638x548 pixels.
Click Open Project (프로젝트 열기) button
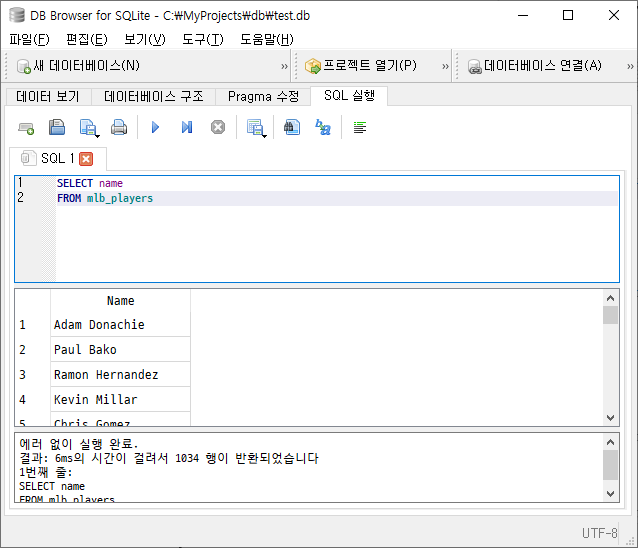pos(361,65)
